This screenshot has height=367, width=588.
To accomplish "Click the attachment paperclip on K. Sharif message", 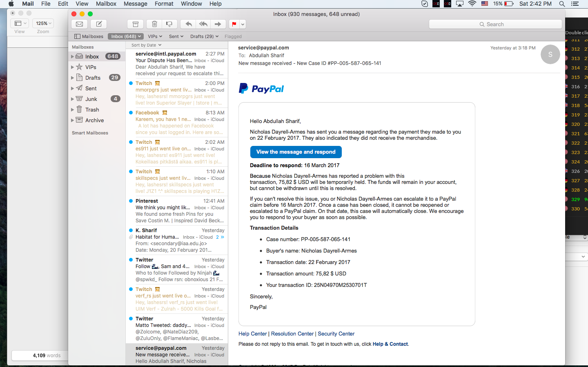I will [x=131, y=237].
